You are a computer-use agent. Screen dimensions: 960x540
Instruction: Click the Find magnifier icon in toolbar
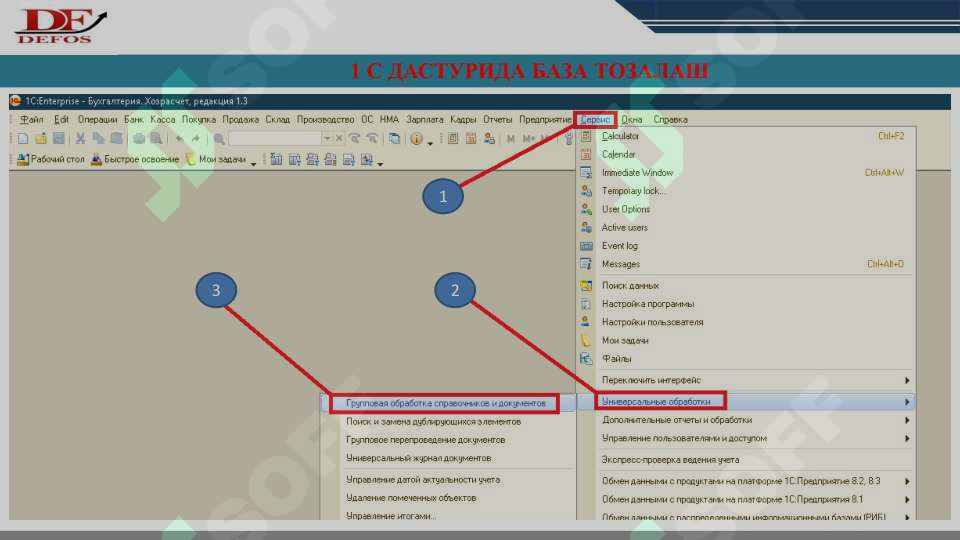219,139
